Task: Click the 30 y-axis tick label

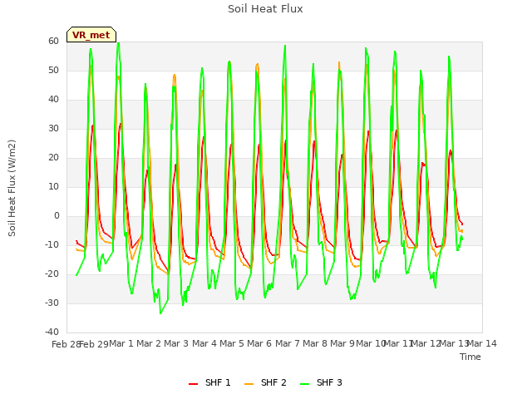Action: 53,128
